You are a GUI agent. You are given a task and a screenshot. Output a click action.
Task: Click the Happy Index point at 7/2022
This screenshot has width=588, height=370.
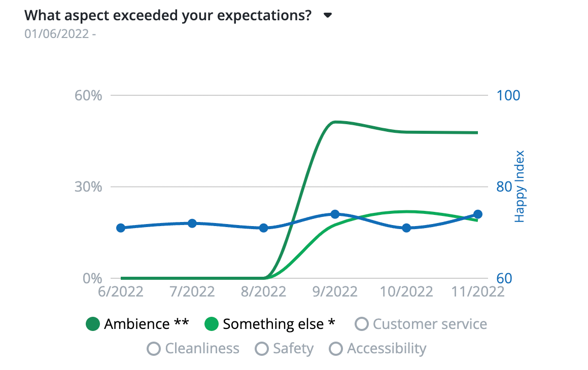pos(192,224)
